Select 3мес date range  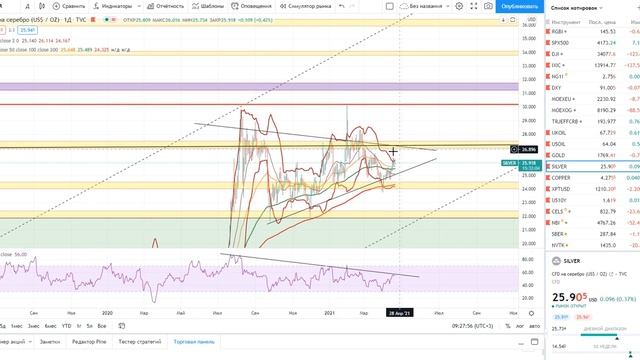point(33,326)
